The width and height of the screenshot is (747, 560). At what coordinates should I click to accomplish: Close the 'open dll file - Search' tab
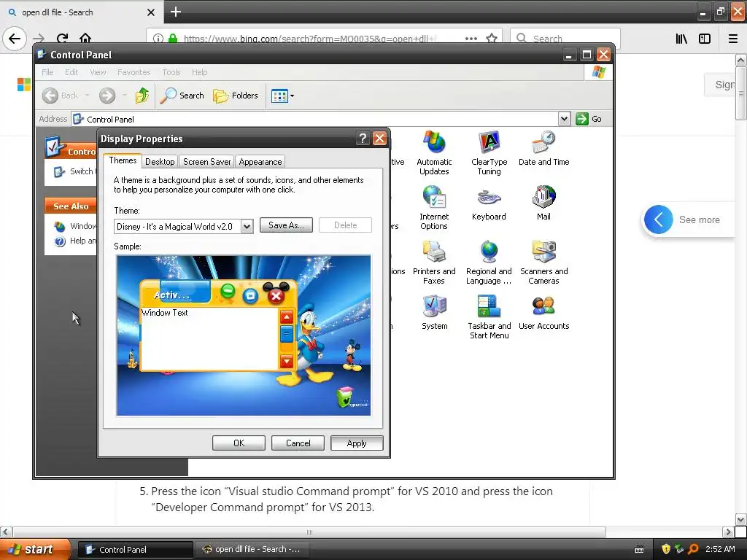click(150, 12)
